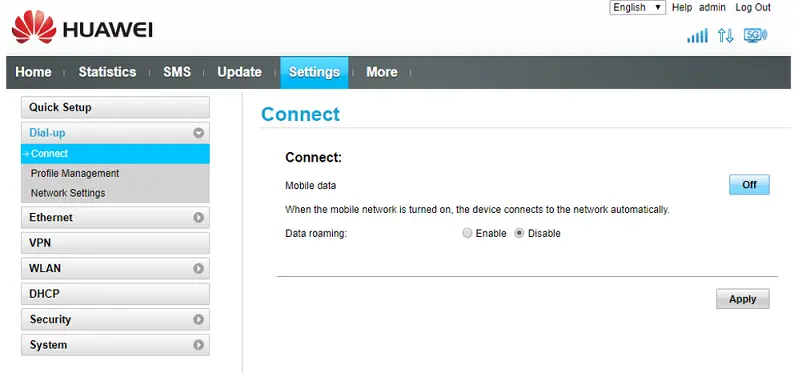Select Disable for data roaming
The width and height of the screenshot is (794, 373).
pyautogui.click(x=519, y=233)
